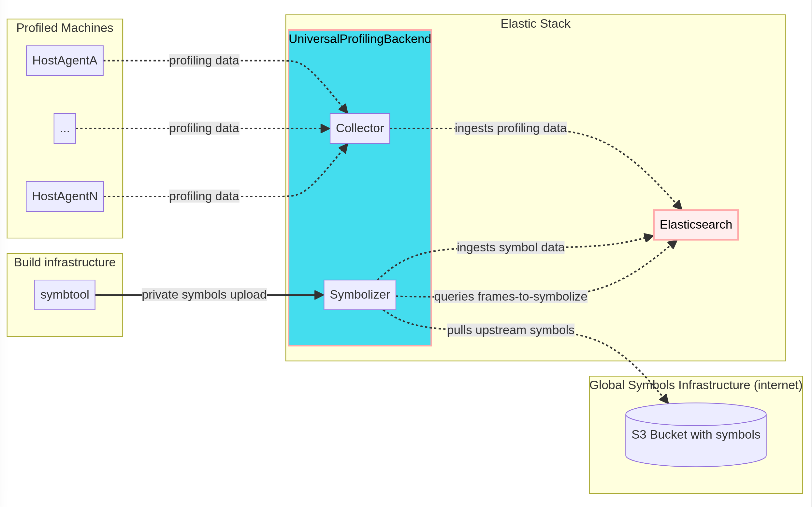Click the ellipsis placeholder node icon

click(64, 129)
